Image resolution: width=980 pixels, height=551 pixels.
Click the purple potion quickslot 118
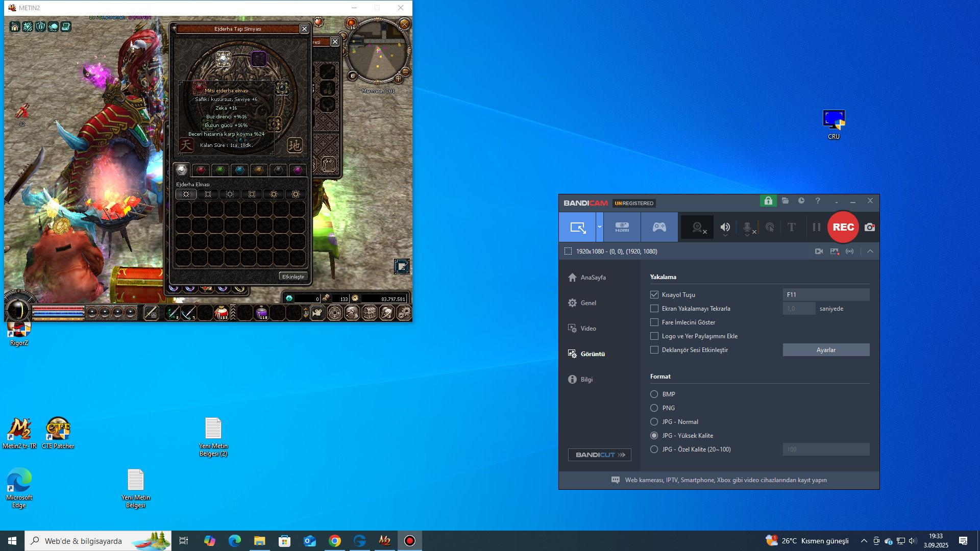click(x=262, y=313)
